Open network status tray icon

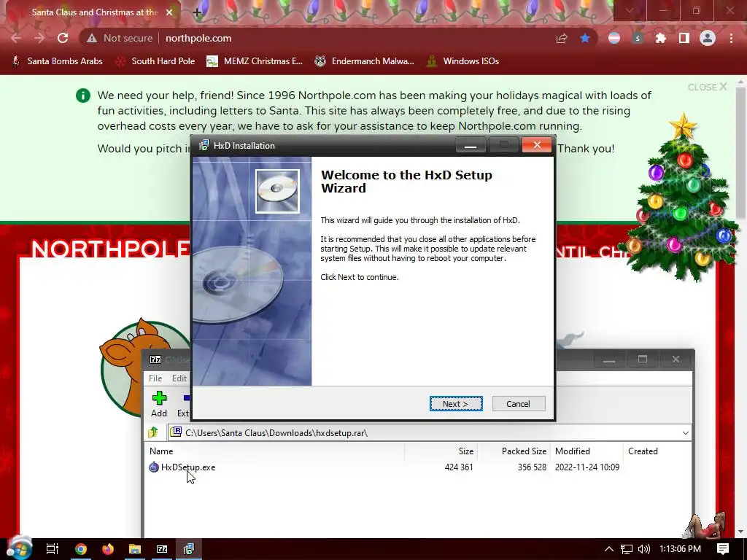(x=627, y=549)
